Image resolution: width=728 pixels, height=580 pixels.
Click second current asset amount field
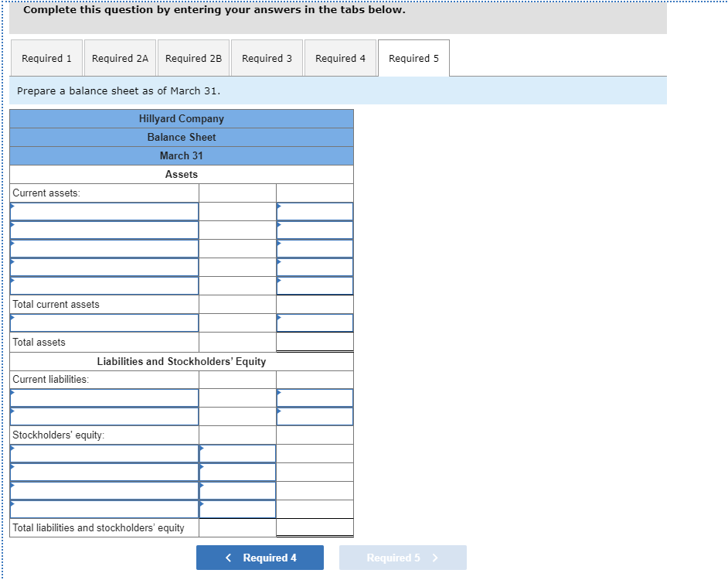(x=315, y=230)
